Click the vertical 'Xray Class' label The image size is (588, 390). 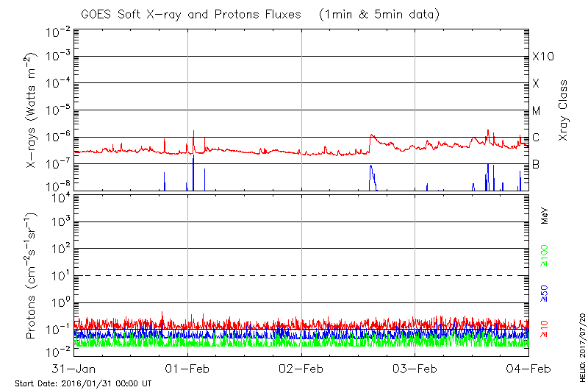(x=564, y=110)
